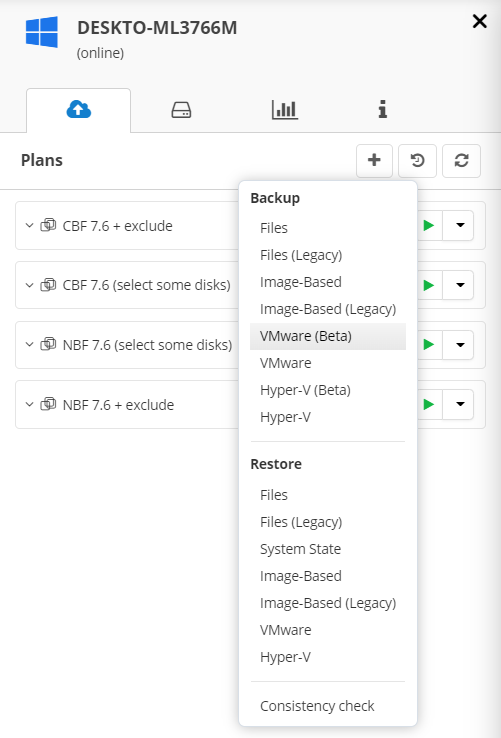Expand the NBF 7.6 (select some disks) plan
Viewport: 501px width, 738px height.
point(29,345)
